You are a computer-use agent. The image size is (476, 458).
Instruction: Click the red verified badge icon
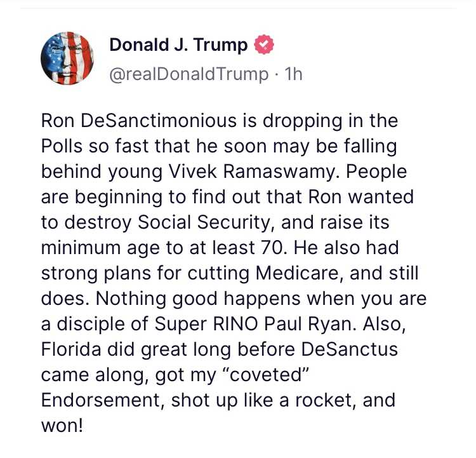(x=263, y=46)
